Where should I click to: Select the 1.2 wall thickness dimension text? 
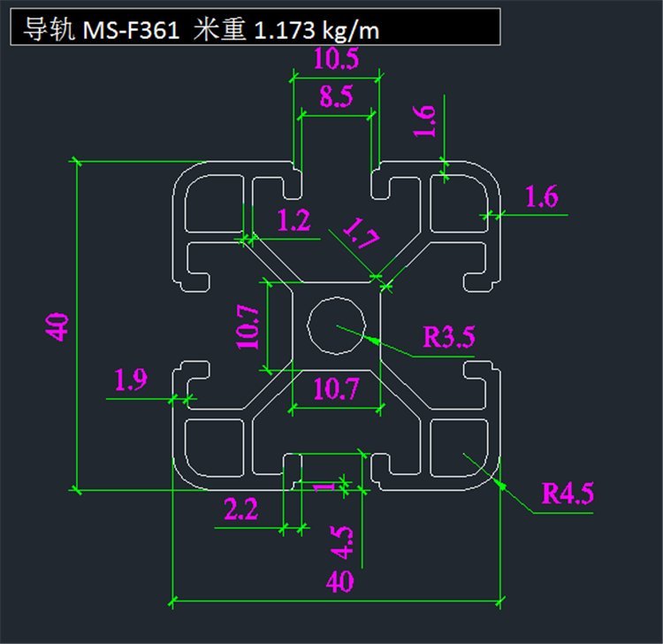coord(293,221)
